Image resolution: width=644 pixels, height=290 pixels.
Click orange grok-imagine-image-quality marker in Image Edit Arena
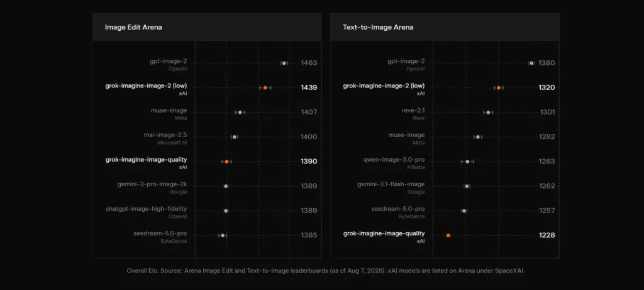click(x=226, y=162)
